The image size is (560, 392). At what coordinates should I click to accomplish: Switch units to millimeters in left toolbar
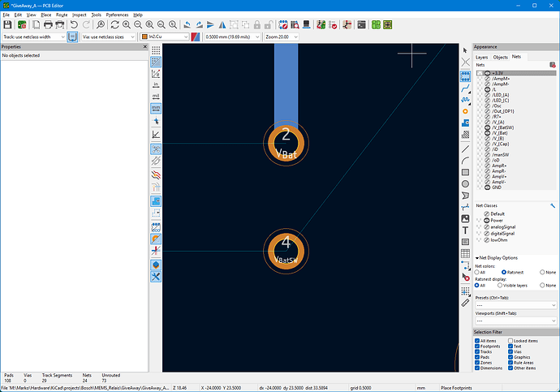156,108
